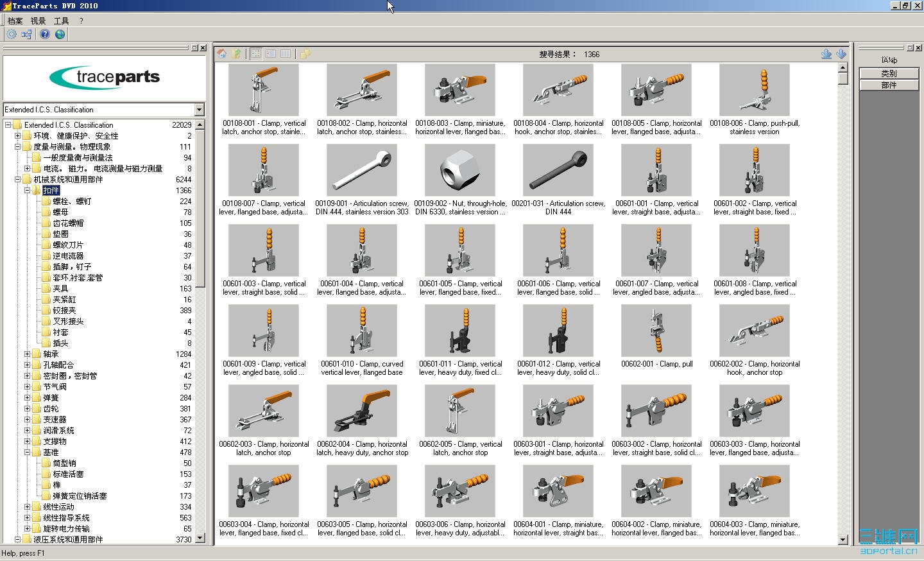Expand the 电流。磁力 tree node
This screenshot has height=561, width=924.
[x=28, y=169]
